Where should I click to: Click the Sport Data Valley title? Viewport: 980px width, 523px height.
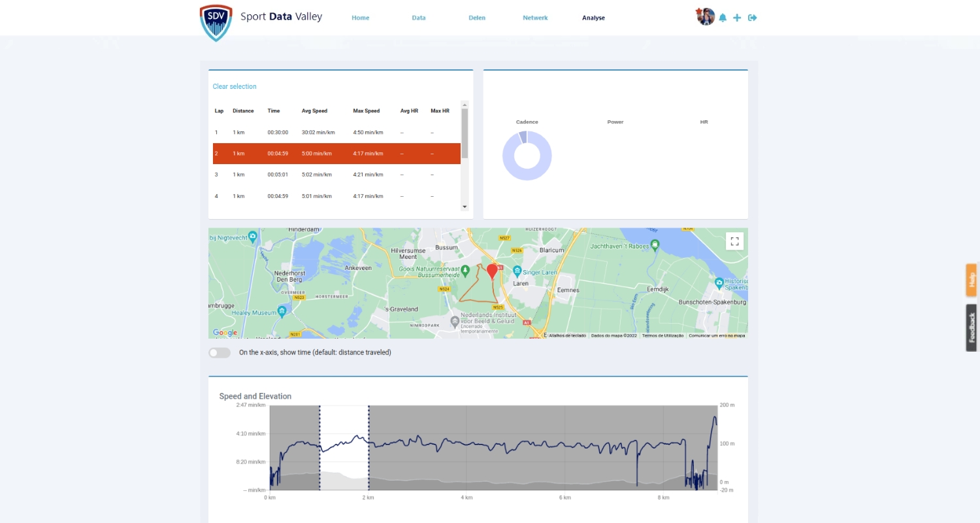[x=281, y=16]
